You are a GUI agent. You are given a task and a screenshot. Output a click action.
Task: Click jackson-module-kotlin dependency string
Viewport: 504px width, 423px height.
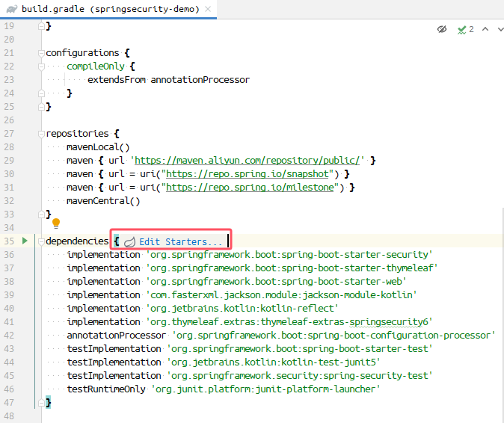(281, 295)
